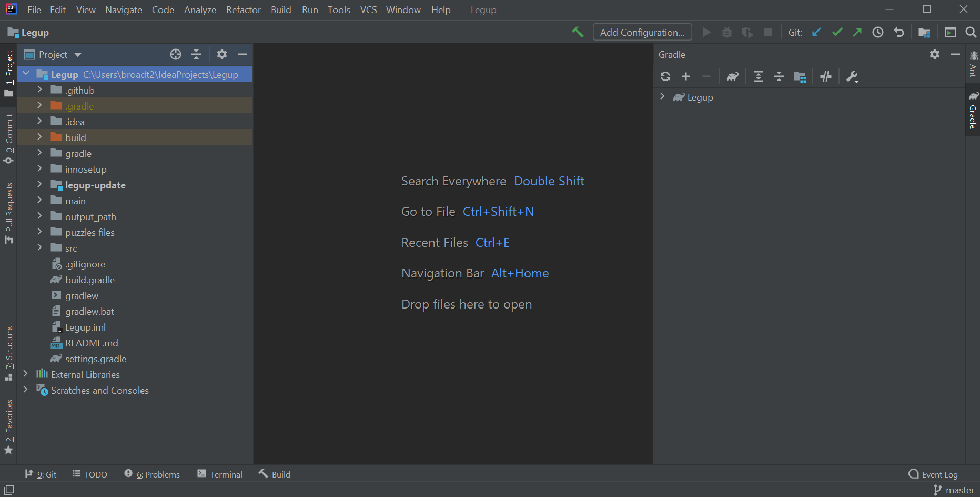The width and height of the screenshot is (980, 497).
Task: Click the Run triangle icon in toolbar
Action: point(707,32)
